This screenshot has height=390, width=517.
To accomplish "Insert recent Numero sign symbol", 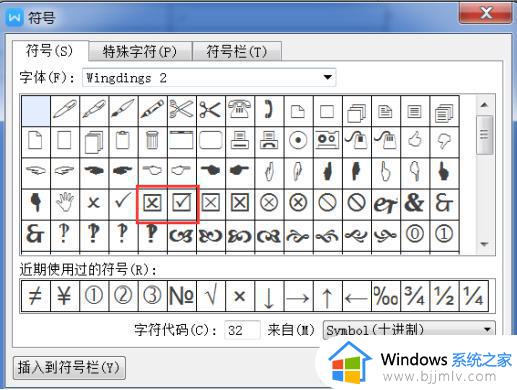I will 182,296.
